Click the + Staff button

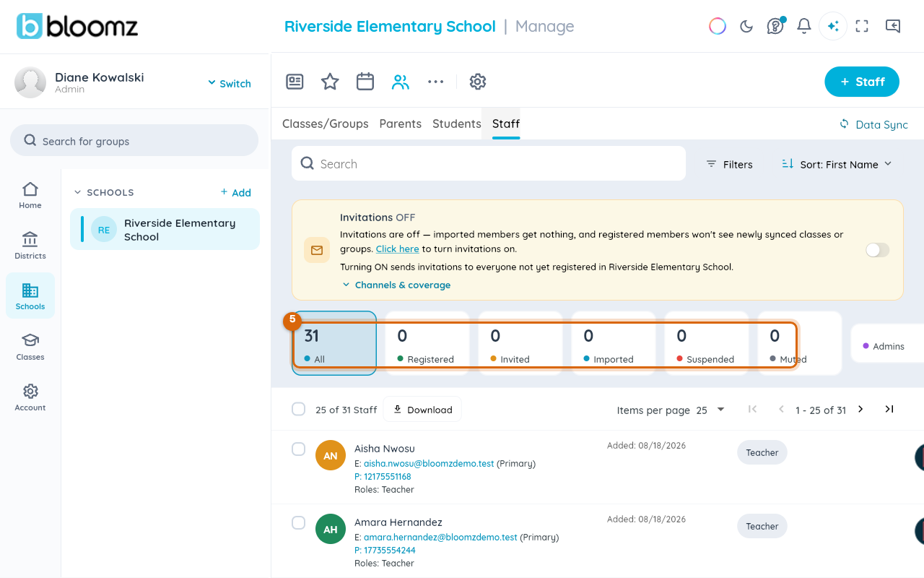862,82
